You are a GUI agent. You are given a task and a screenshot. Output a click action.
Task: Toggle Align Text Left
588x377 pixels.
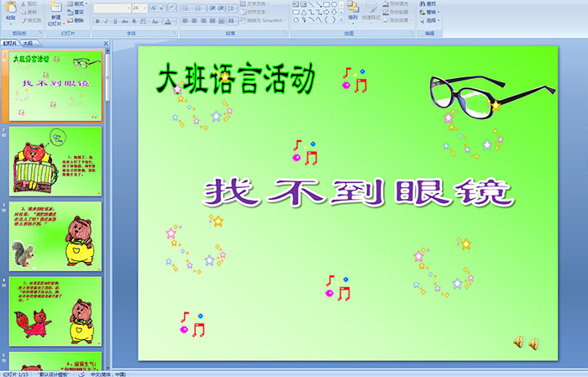[x=186, y=21]
